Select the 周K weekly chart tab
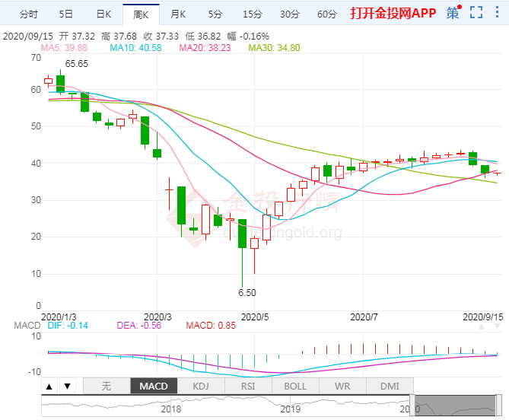 coord(141,14)
